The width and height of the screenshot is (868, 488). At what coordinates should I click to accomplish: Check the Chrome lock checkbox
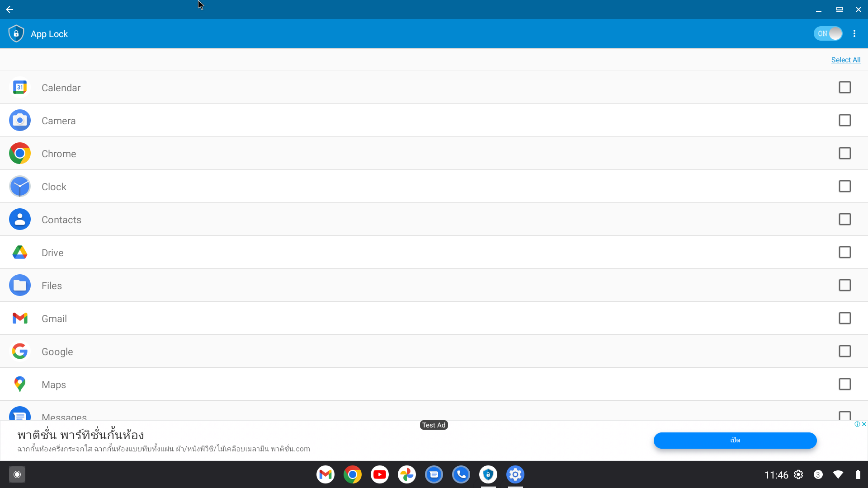coord(845,153)
